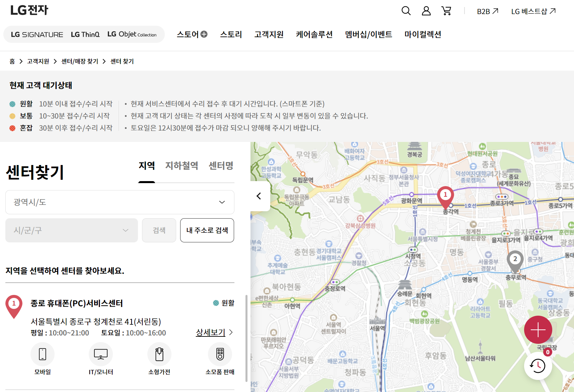
Task: Click the 센터 찾기 breadcrumb
Action: (x=122, y=61)
